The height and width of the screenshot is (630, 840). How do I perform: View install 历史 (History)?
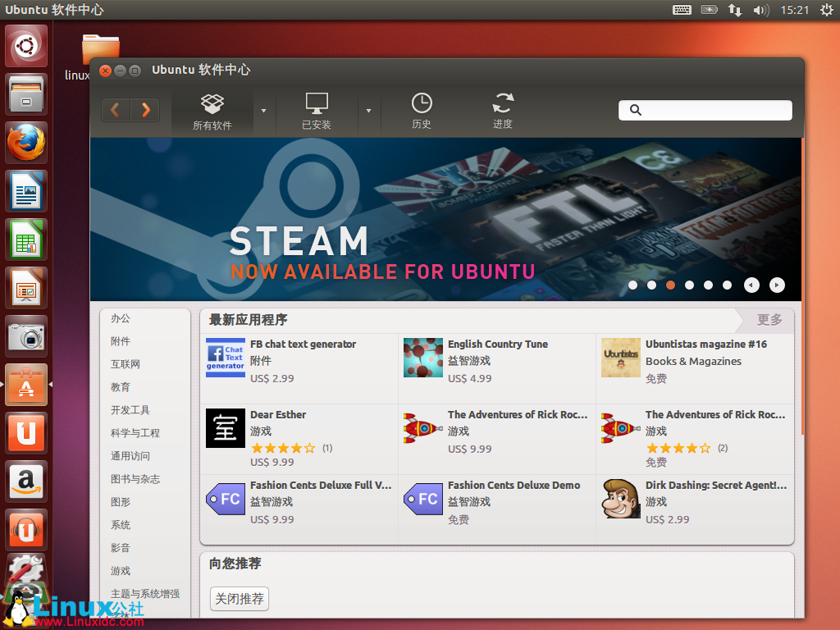point(422,111)
